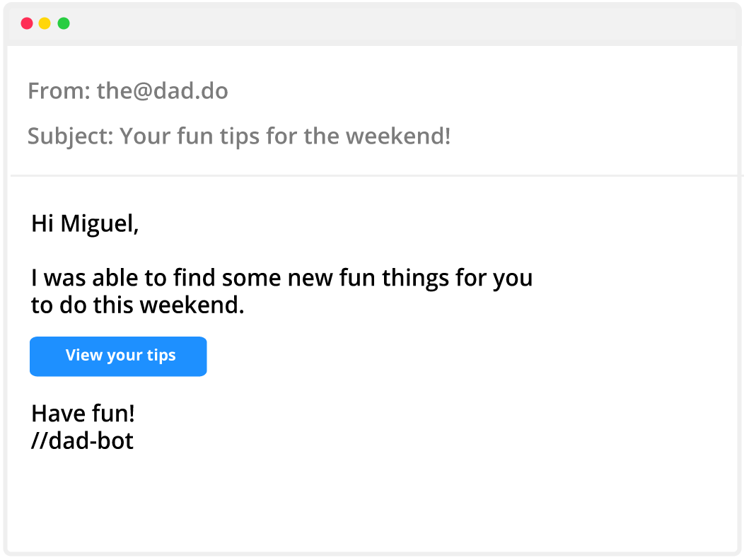Click the yellow minimize window button
Viewport: 744px width, 560px height.
click(45, 23)
